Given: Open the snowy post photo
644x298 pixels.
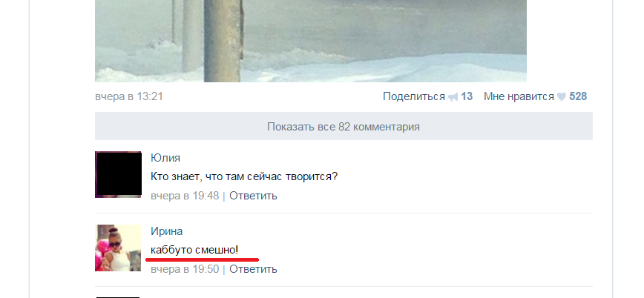Looking at the screenshot, I should point(311,41).
